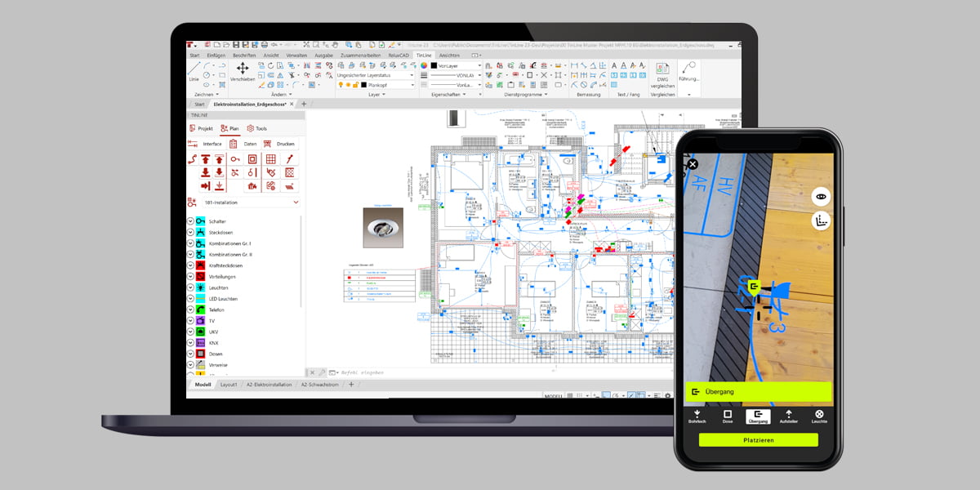Select the Dose tool on phone
Screen dimensions: 980x490
click(x=727, y=416)
